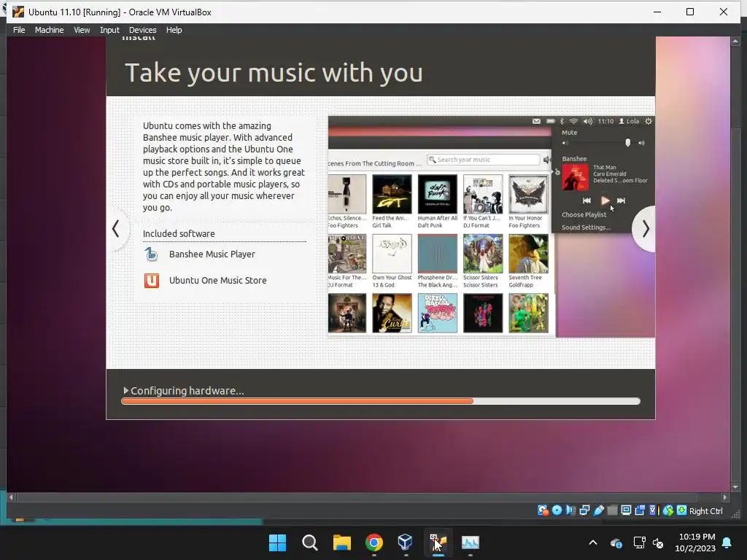Show hidden system tray icons chevron
Viewport: 747px width, 560px height.
click(x=593, y=542)
